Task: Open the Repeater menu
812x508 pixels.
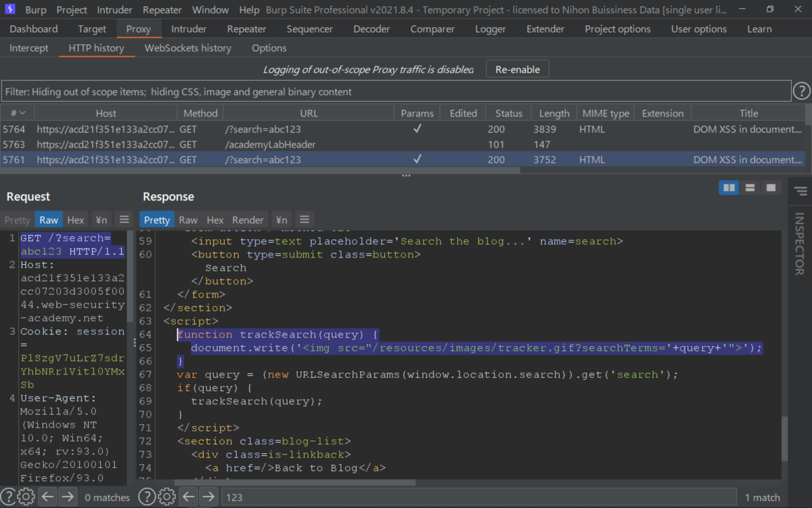Action: 162,10
